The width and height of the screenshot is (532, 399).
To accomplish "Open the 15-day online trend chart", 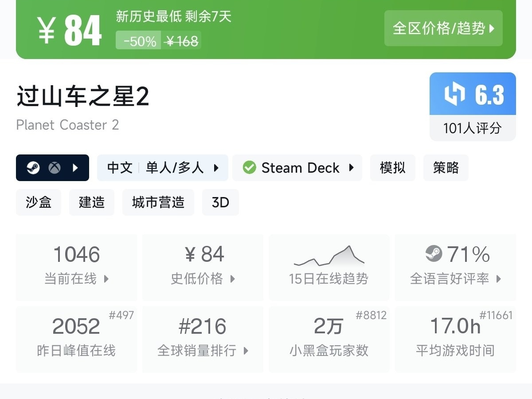I will click(329, 267).
